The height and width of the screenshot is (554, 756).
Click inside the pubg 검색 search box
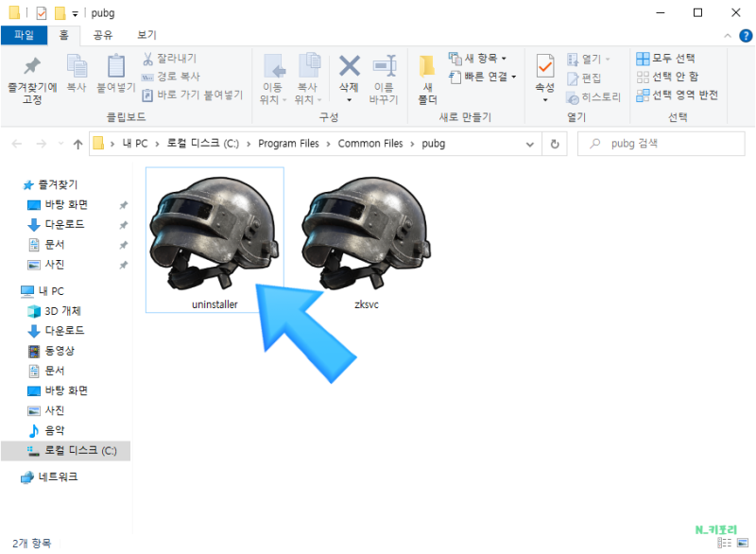[x=661, y=143]
